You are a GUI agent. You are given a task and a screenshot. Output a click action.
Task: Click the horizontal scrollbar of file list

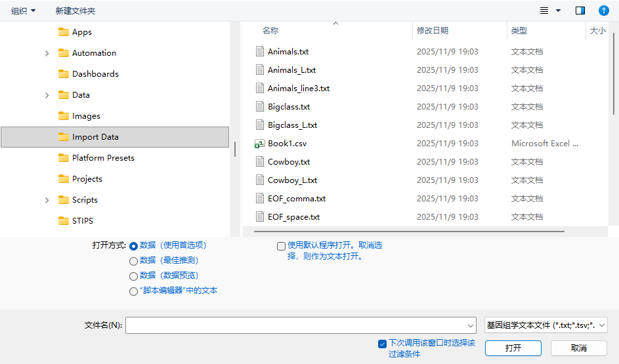point(409,232)
